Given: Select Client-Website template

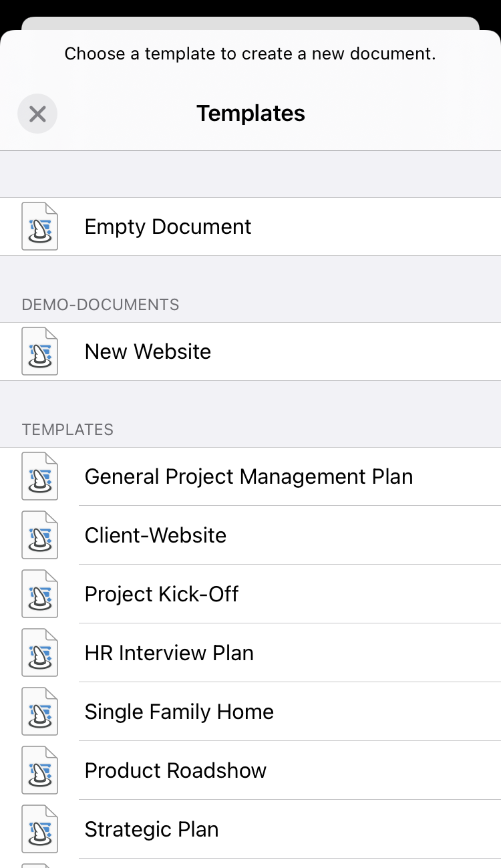Looking at the screenshot, I should pos(155,535).
